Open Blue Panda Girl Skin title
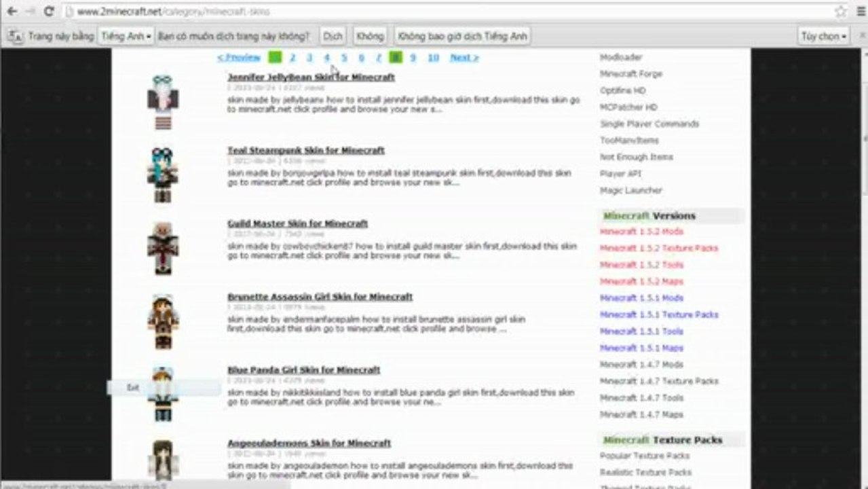Image resolution: width=868 pixels, height=489 pixels. tap(303, 370)
